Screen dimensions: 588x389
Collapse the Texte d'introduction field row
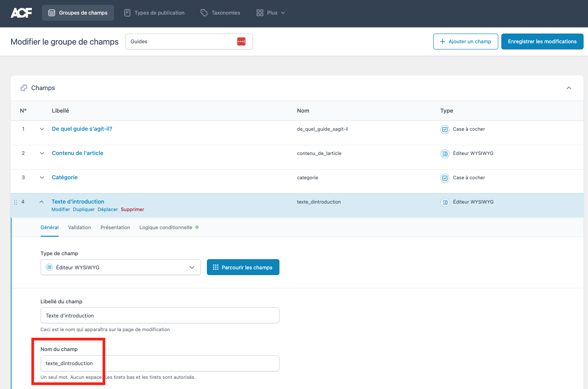42,202
